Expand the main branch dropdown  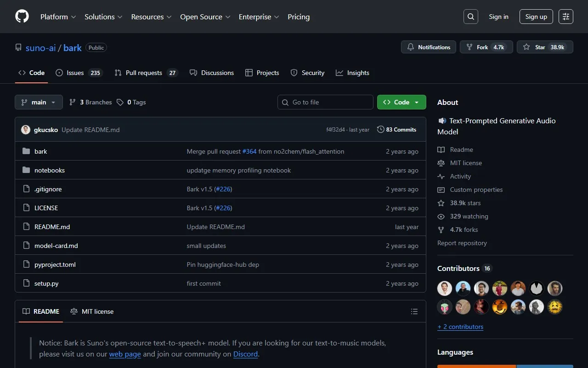point(39,102)
